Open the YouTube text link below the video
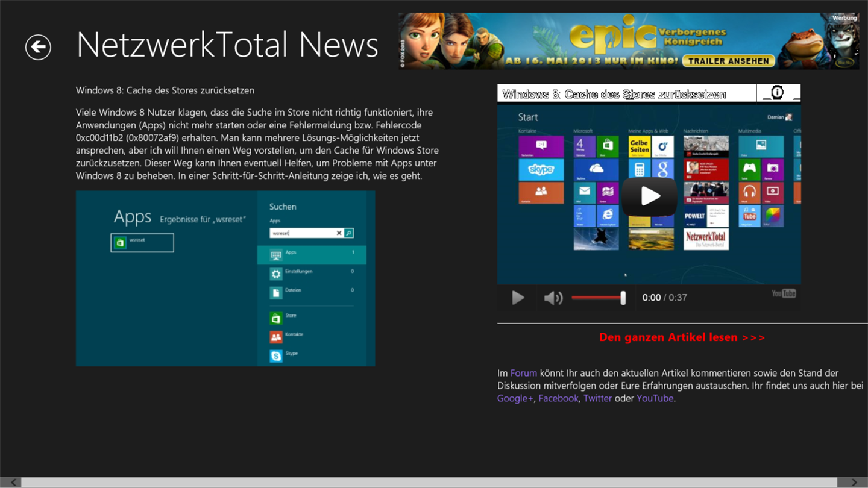This screenshot has height=488, width=868. tap(655, 398)
